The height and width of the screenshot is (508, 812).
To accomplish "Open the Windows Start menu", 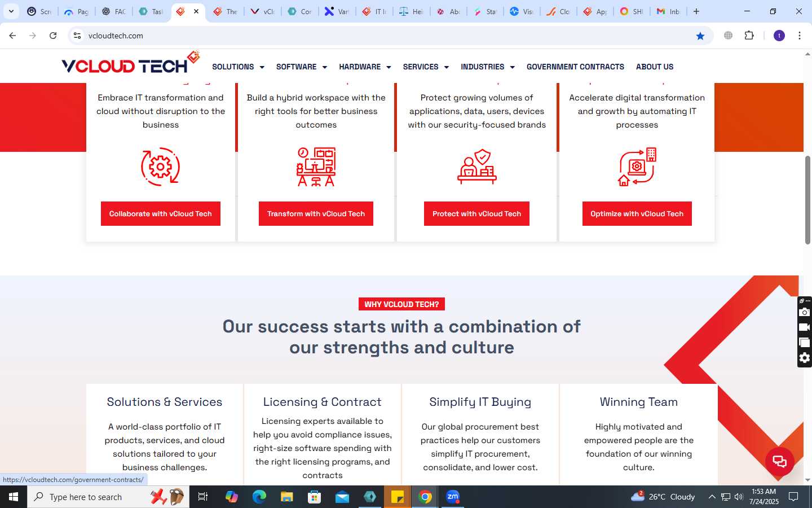I will [14, 497].
